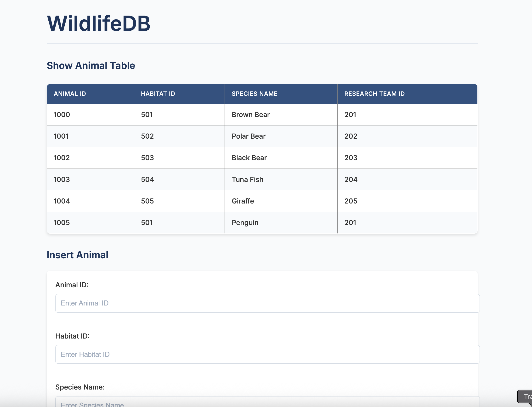This screenshot has width=532, height=407.
Task: Select the animal ID 1004 cell
Action: [x=90, y=201]
